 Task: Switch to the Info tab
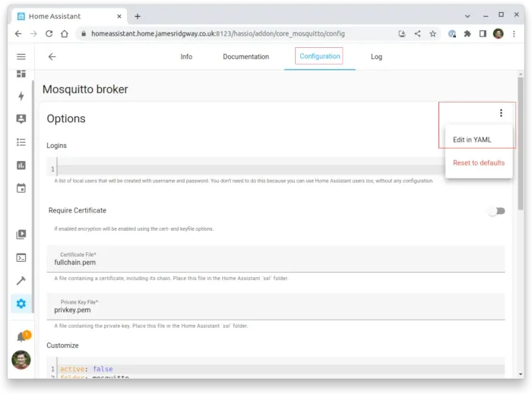click(186, 57)
